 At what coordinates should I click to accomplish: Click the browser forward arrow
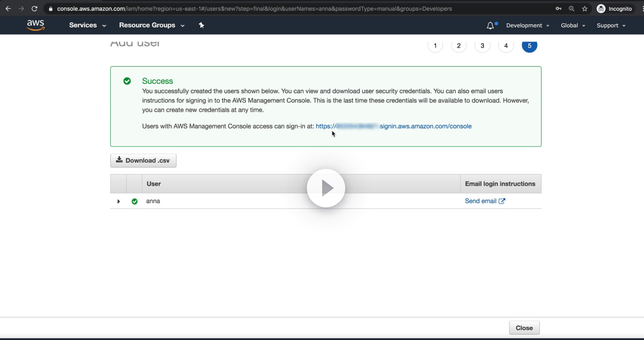tap(21, 8)
